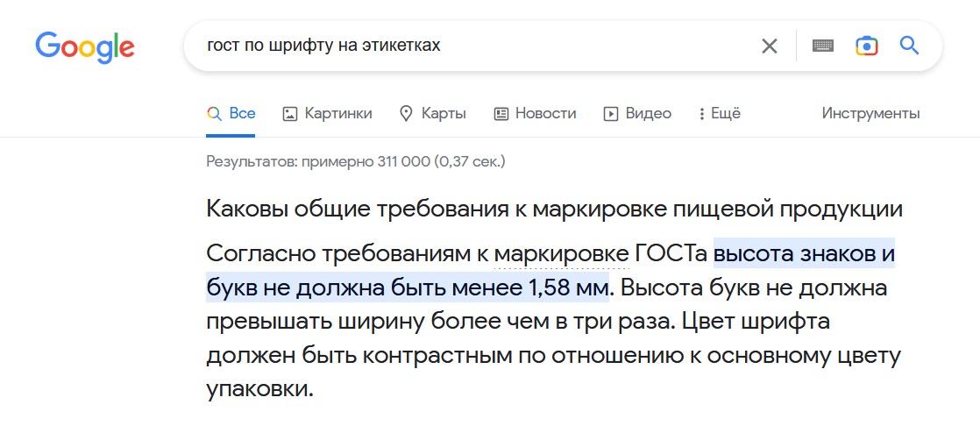Switch to the Картинки tab

pos(327,114)
